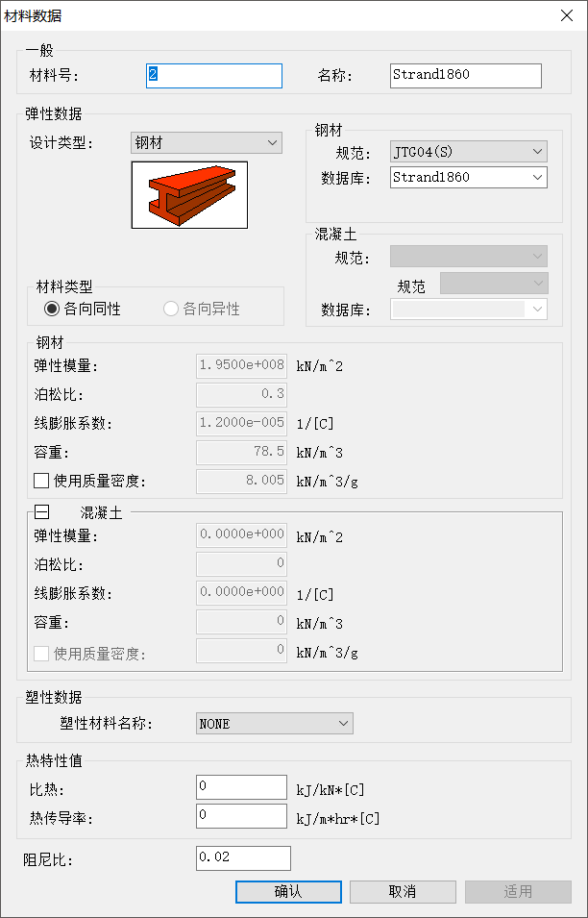
Task: Click the 比热 input field
Action: (x=241, y=787)
